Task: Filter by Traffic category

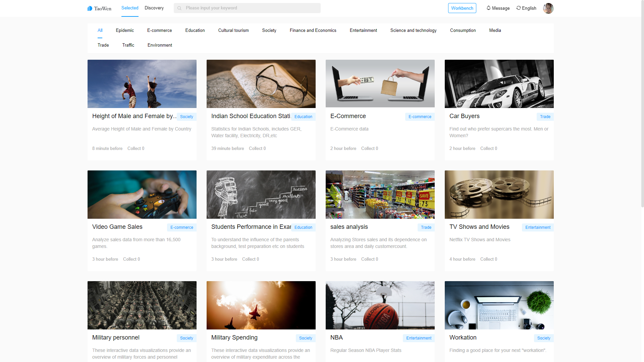Action: pyautogui.click(x=128, y=45)
